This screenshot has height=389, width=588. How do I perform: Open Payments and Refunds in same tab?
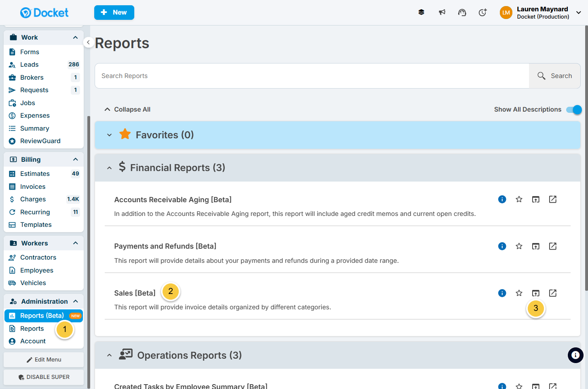click(x=536, y=246)
